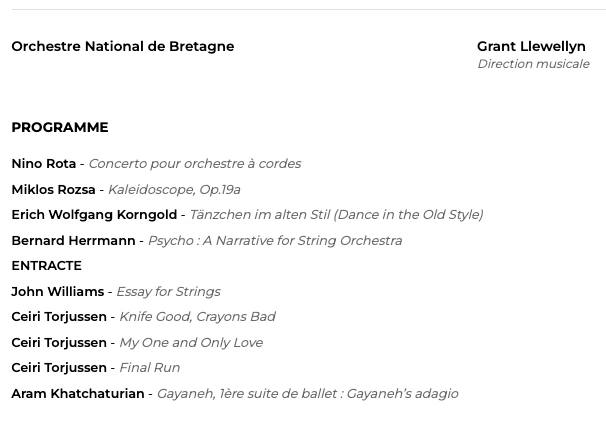Click the Essay for Strings title
This screenshot has height=428, width=606.
[x=168, y=291]
